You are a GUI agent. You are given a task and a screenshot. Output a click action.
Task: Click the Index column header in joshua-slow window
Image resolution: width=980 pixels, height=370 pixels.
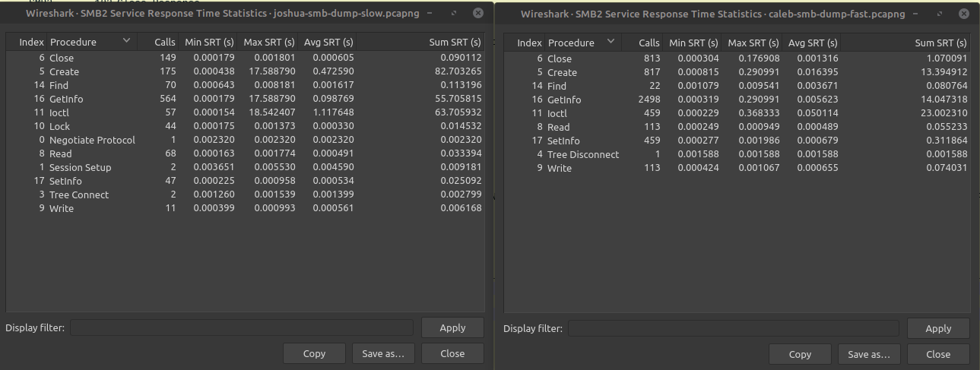31,42
